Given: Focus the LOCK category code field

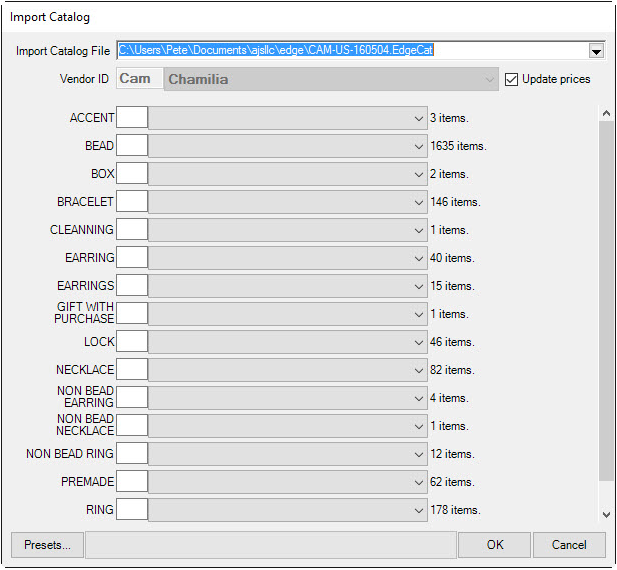Looking at the screenshot, I should [x=132, y=342].
